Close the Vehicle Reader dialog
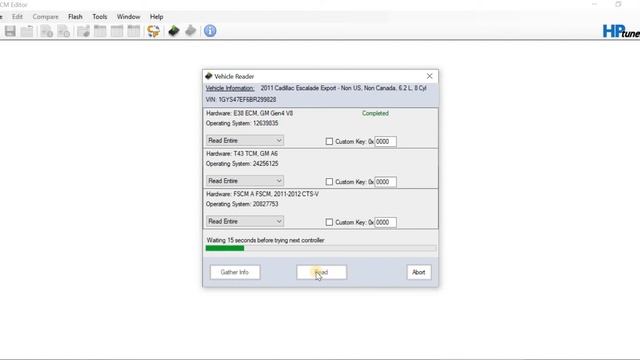Screen dimensions: 640x360 [x=429, y=76]
